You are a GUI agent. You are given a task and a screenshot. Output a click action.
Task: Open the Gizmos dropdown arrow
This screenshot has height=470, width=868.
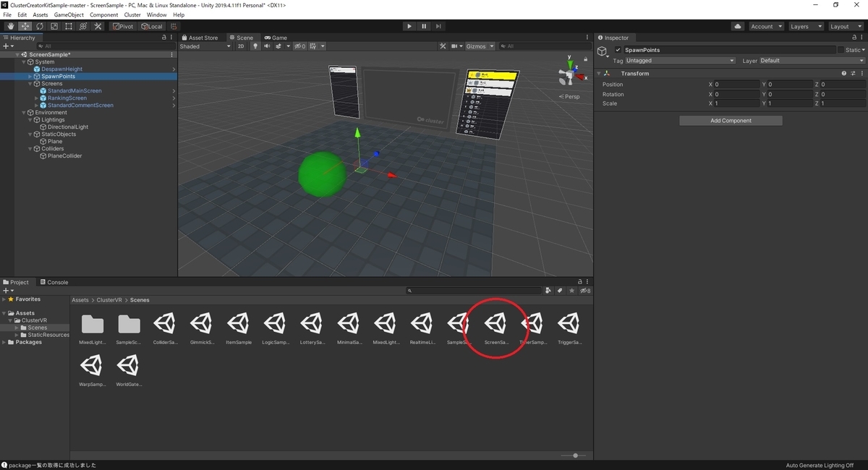click(492, 46)
